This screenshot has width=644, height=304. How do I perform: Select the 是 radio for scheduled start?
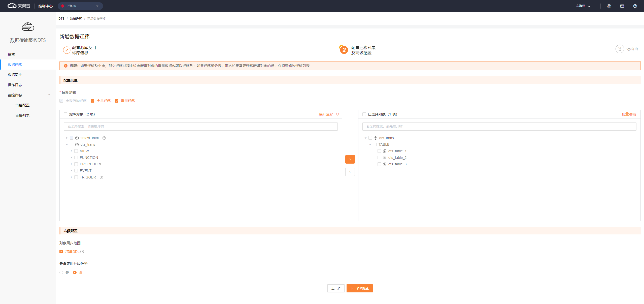pos(61,272)
